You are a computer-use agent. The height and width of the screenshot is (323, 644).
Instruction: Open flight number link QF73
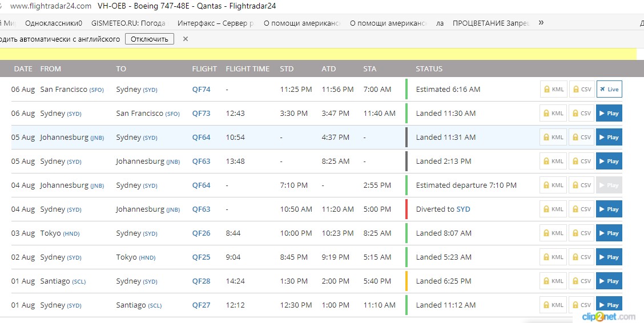pos(201,113)
